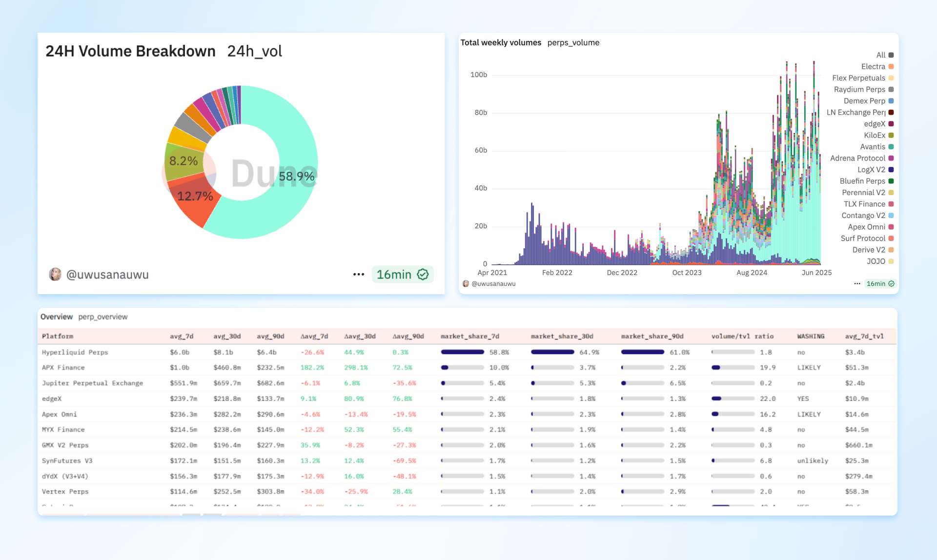Select Surf Protocol in the legend
This screenshot has width=937, height=560.
pos(867,239)
